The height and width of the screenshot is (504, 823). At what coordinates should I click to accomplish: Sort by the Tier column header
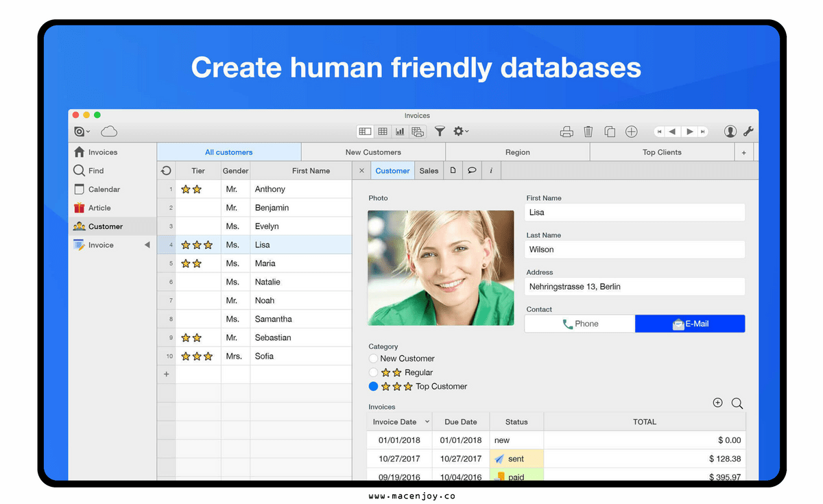click(198, 171)
